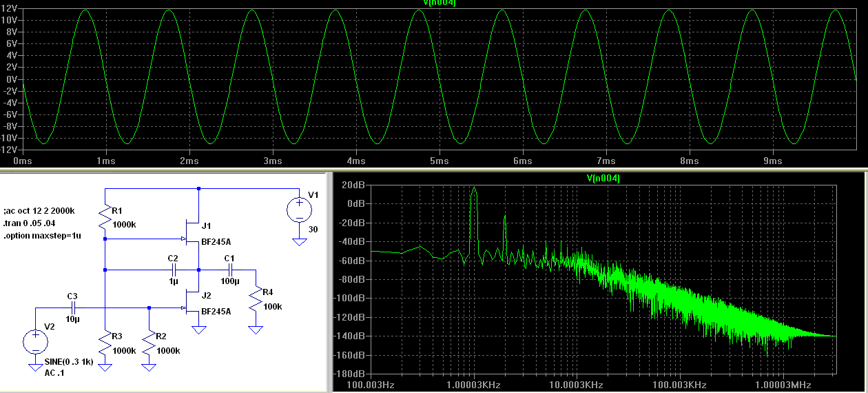Screen dimensions: 868x393
Task: Click the 0ms label on the time axis
Action: click(23, 161)
